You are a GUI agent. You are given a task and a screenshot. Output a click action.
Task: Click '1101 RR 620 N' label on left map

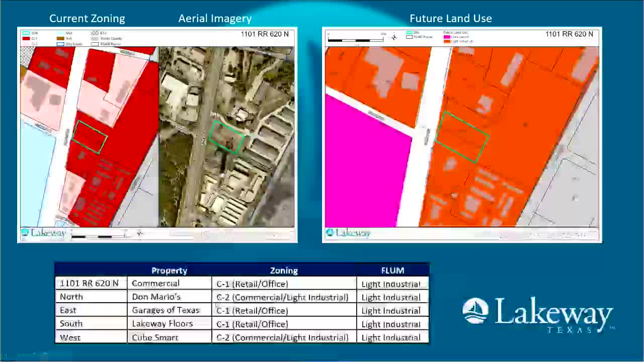pyautogui.click(x=265, y=34)
